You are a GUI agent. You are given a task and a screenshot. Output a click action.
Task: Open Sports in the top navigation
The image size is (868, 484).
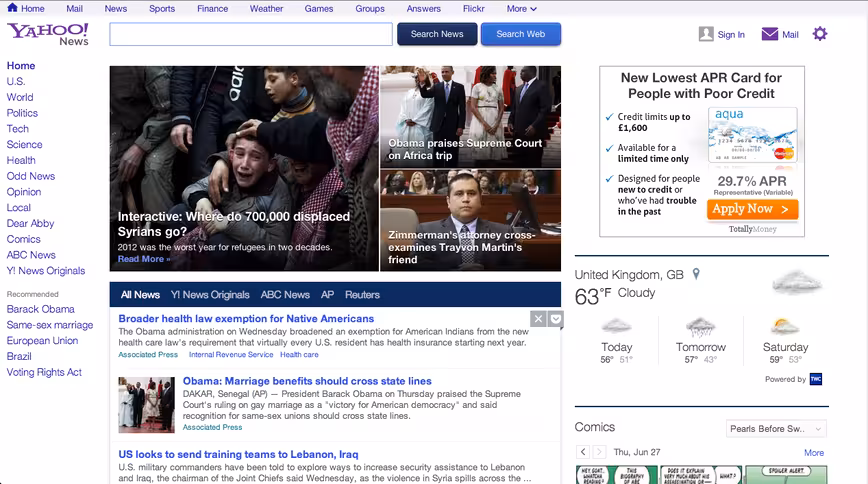coord(162,9)
